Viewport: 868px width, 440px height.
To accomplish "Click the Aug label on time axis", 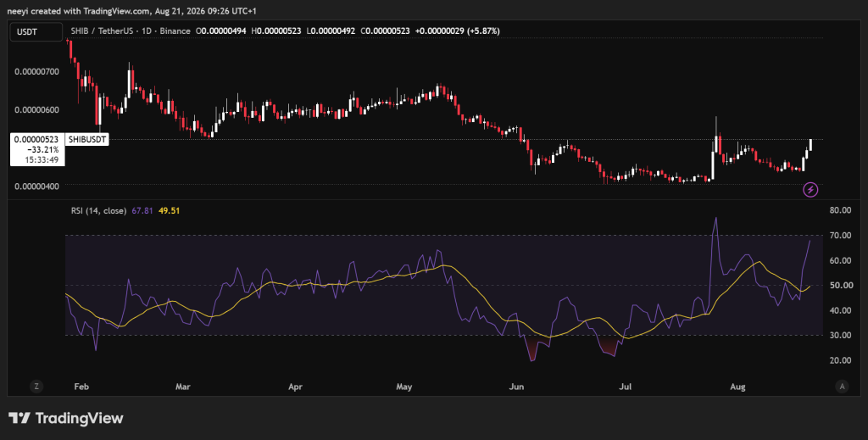I will pyautogui.click(x=737, y=387).
